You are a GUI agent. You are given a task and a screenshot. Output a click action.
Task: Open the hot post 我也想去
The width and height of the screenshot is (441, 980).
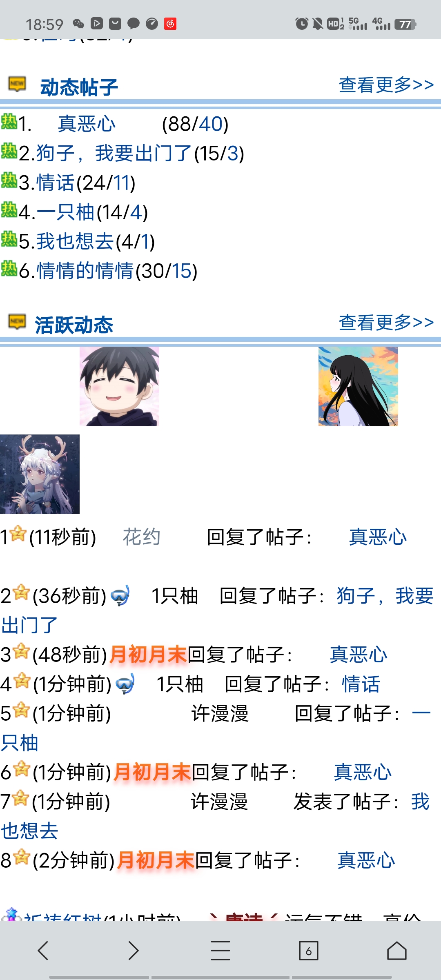tap(75, 242)
